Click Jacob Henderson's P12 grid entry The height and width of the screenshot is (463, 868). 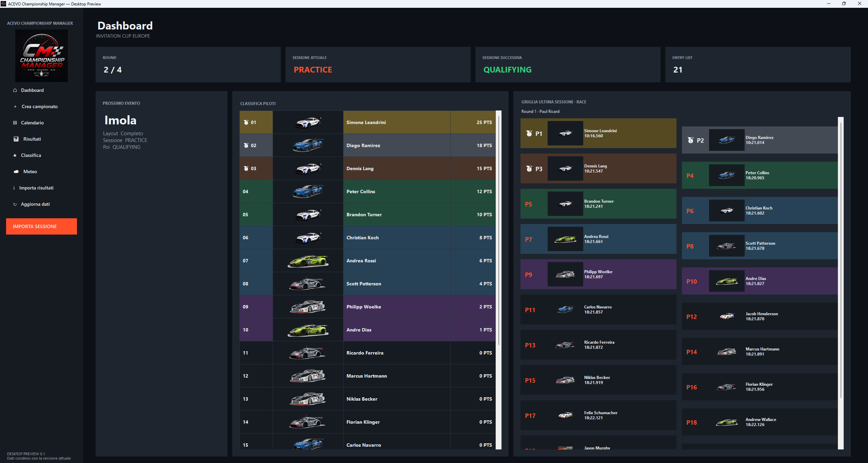pos(760,316)
